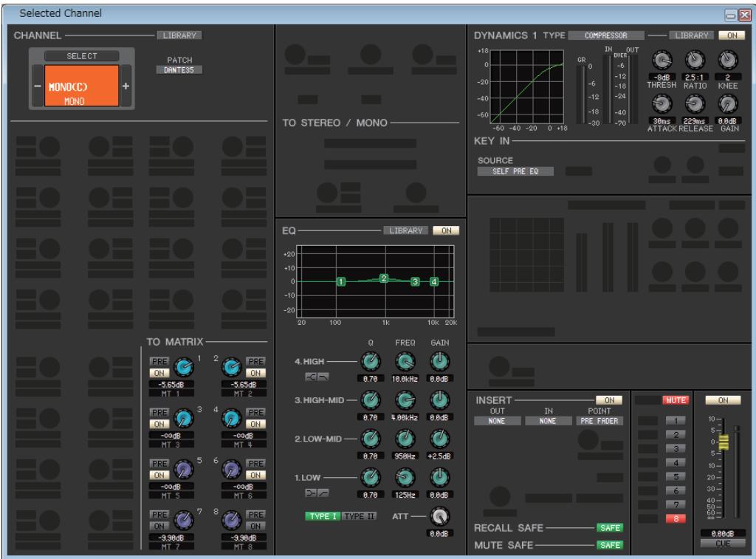Click the EQ 3.HIGH-MID GAIN knob

439,399
